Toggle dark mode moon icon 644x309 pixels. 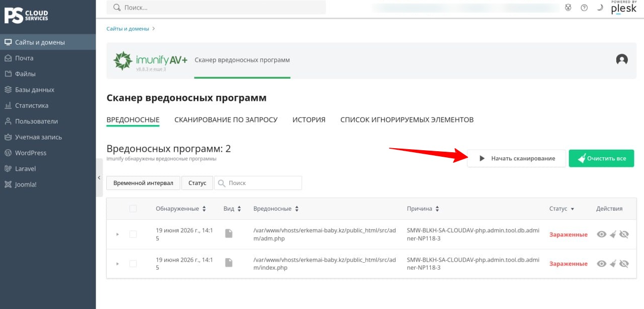tap(600, 8)
